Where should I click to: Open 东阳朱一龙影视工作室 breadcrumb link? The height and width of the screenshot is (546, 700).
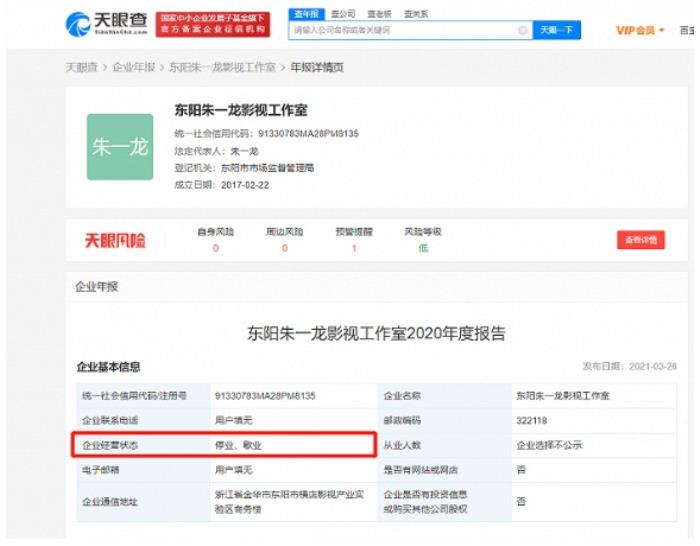222,67
